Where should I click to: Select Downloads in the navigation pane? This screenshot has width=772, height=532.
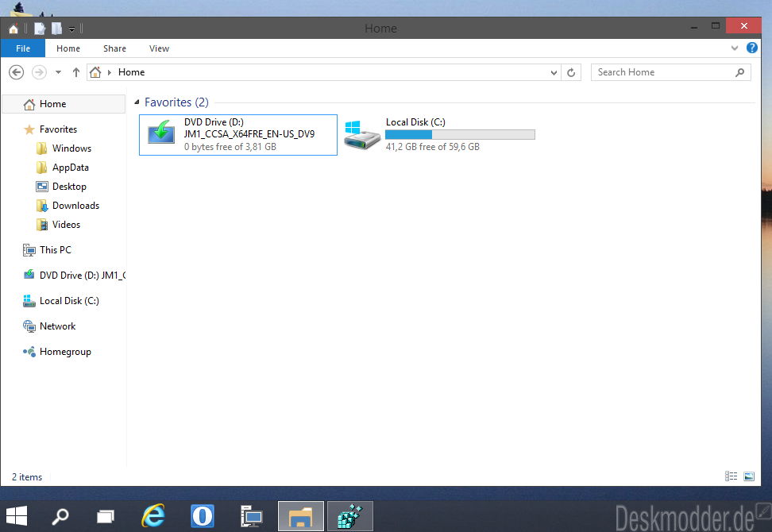[x=75, y=206]
